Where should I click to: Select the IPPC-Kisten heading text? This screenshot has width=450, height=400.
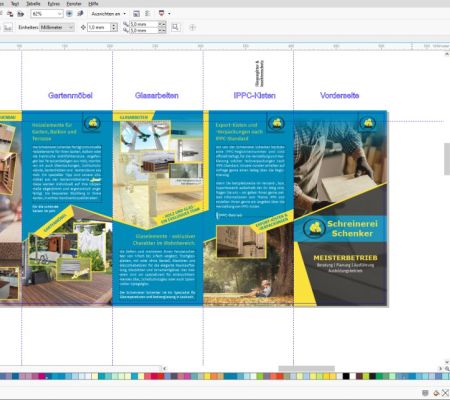point(255,95)
